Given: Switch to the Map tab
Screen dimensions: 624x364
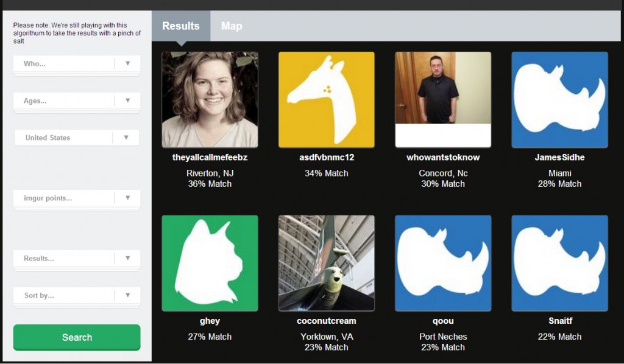Looking at the screenshot, I should (x=232, y=26).
